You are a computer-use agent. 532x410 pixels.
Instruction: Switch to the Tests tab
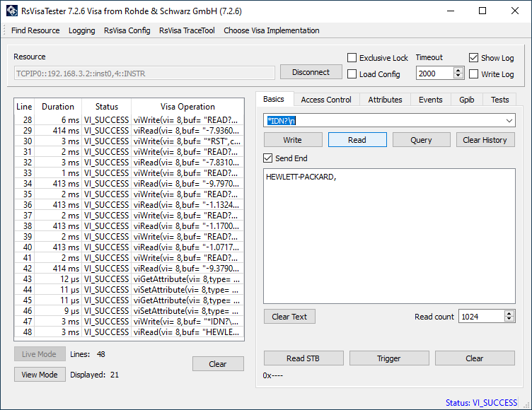click(x=499, y=100)
